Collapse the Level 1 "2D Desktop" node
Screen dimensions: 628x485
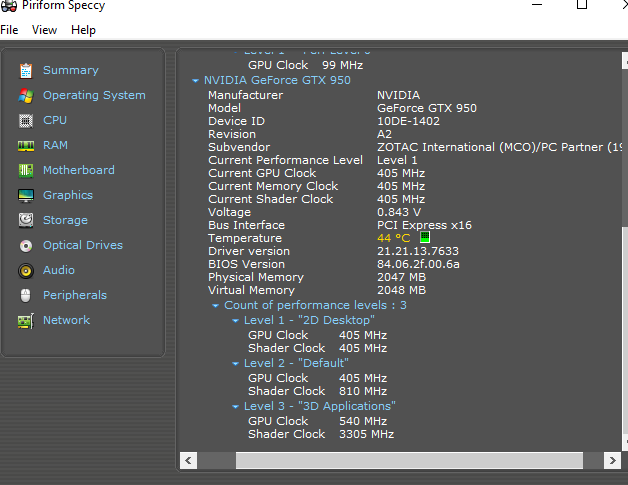[235, 320]
